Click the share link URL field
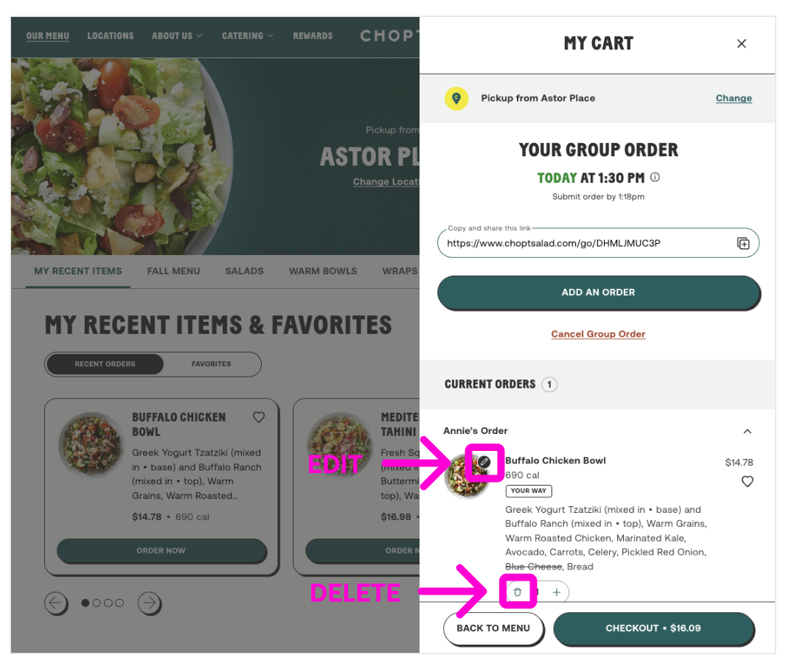 pyautogui.click(x=598, y=243)
